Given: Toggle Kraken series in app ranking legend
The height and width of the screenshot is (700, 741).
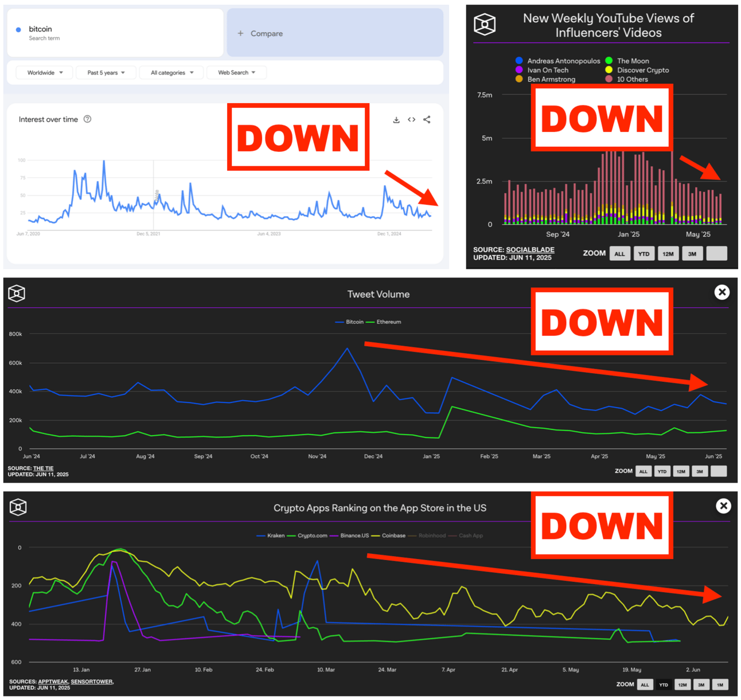Looking at the screenshot, I should (271, 535).
